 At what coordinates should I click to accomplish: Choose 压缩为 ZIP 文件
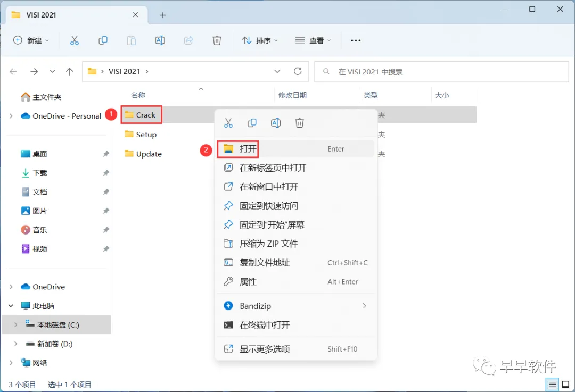(x=295, y=244)
